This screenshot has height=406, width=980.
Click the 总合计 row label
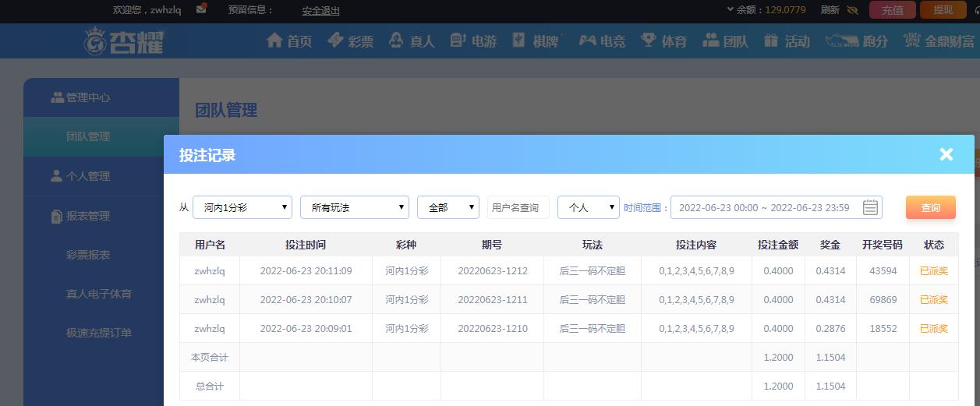(x=210, y=386)
